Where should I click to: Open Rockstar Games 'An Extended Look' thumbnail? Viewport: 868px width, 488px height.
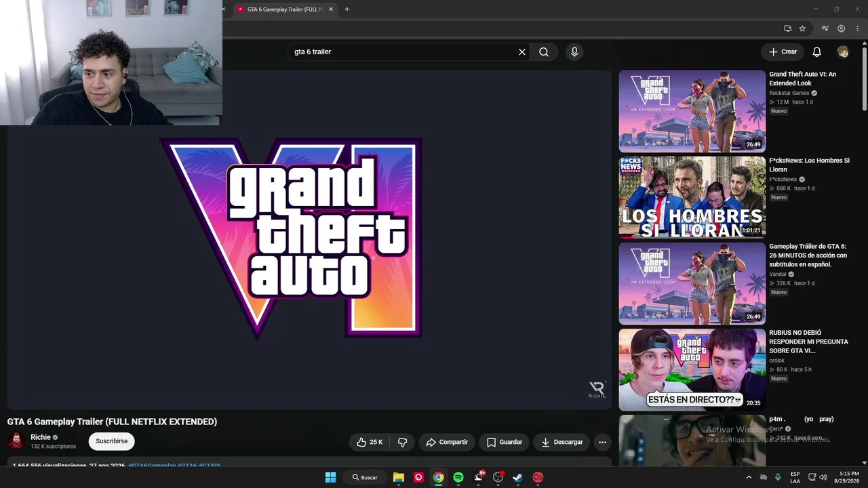click(x=692, y=111)
